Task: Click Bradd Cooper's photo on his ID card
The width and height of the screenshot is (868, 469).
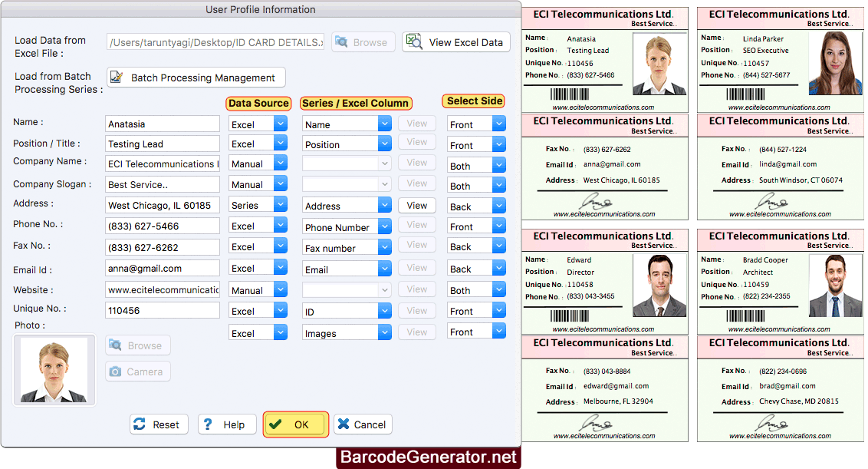Action: [835, 286]
